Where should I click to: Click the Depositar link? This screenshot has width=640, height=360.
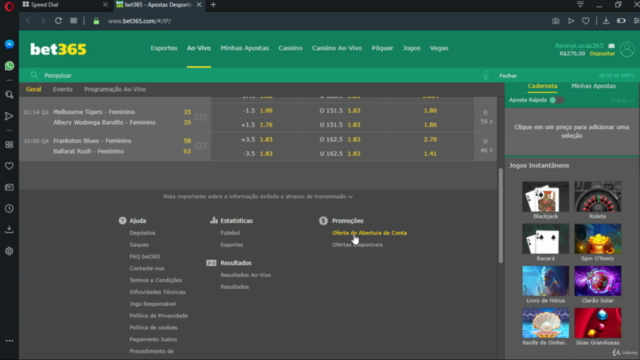[602, 53]
